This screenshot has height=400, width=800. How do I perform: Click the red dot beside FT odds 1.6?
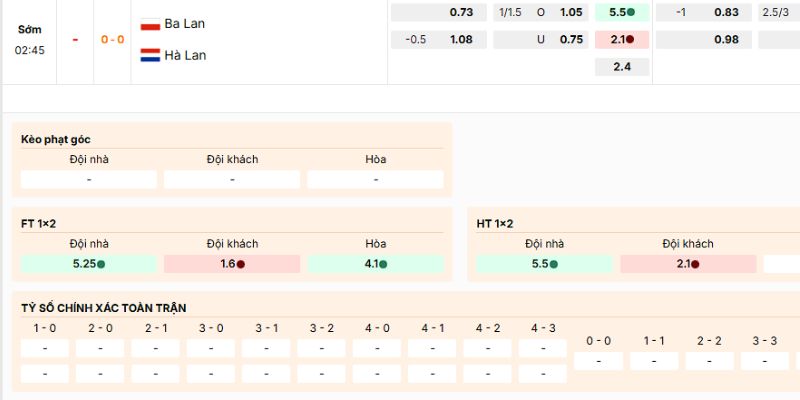[x=241, y=264]
